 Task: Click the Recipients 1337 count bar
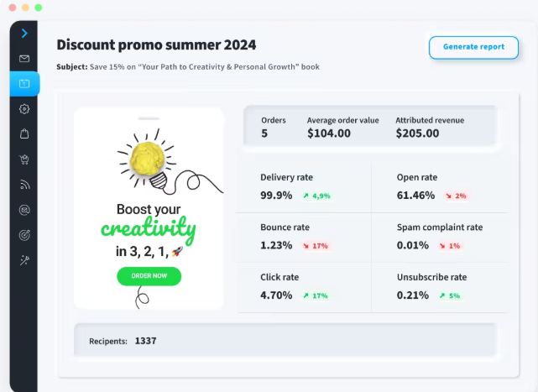coord(285,341)
